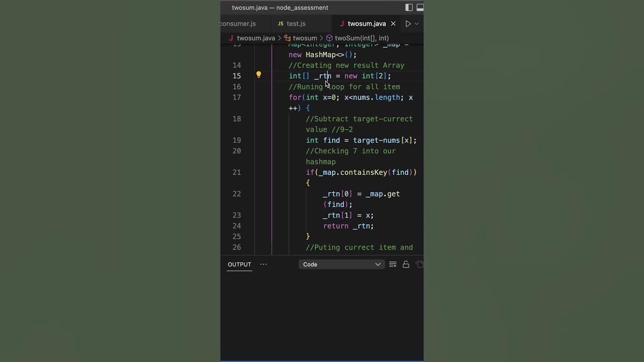Viewport: 644px width, 362px height.
Task: Click the '_rtn[0] = _map.get' statement
Action: pyautogui.click(x=361, y=194)
